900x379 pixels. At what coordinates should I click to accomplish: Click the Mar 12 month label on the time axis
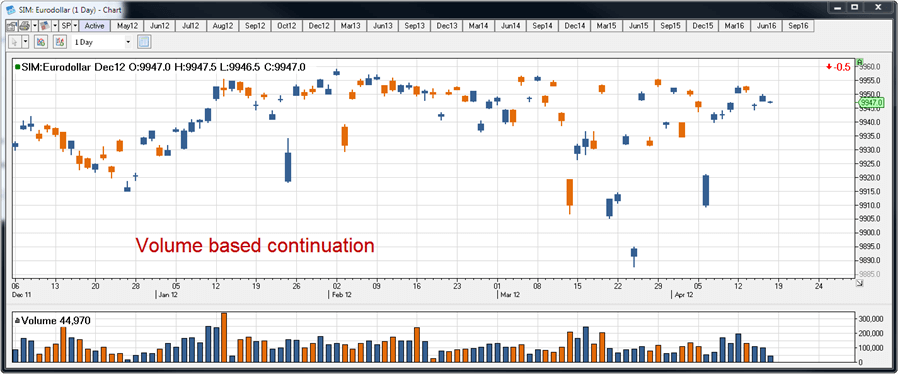click(x=509, y=295)
